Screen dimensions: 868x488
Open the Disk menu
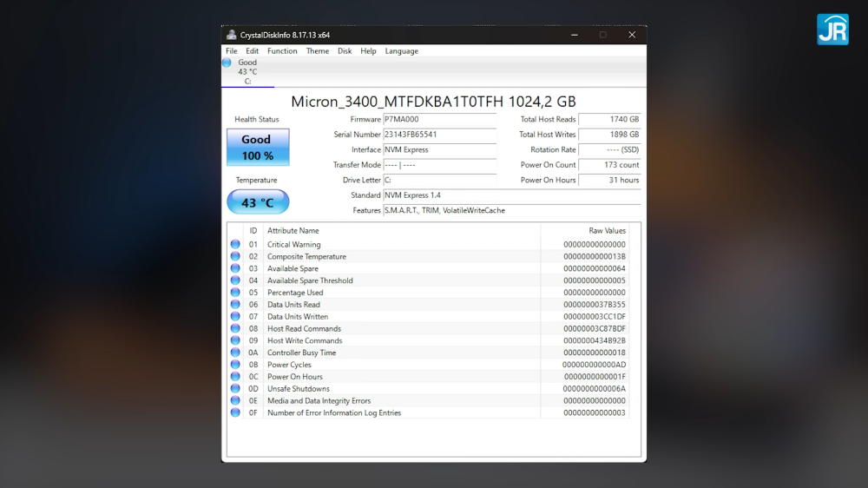(345, 51)
